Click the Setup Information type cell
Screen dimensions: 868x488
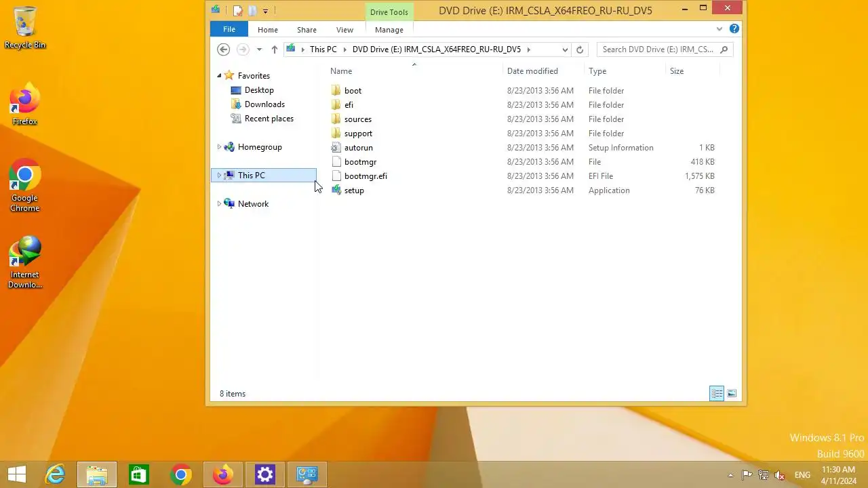click(621, 148)
